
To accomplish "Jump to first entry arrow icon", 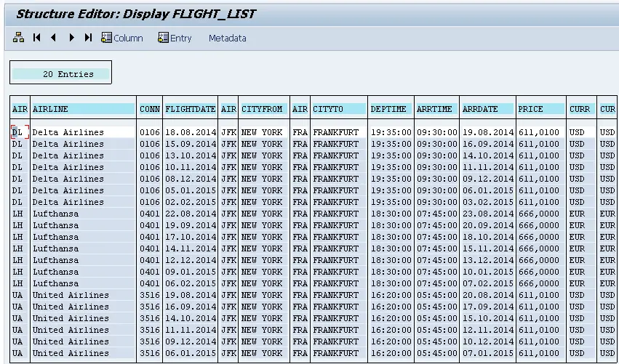I will (x=36, y=38).
